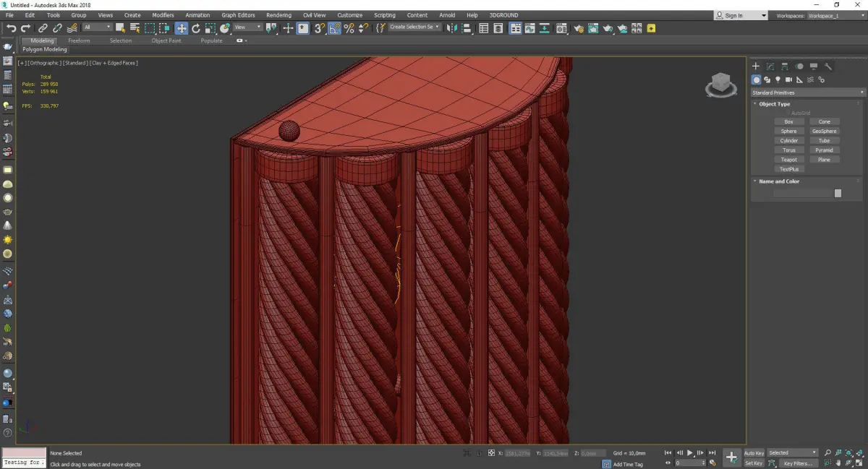The width and height of the screenshot is (868, 469).
Task: Click the Align tool icon
Action: click(467, 28)
